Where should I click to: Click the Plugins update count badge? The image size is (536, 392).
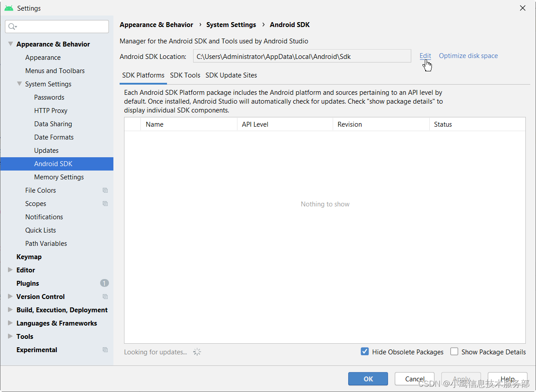click(x=105, y=283)
